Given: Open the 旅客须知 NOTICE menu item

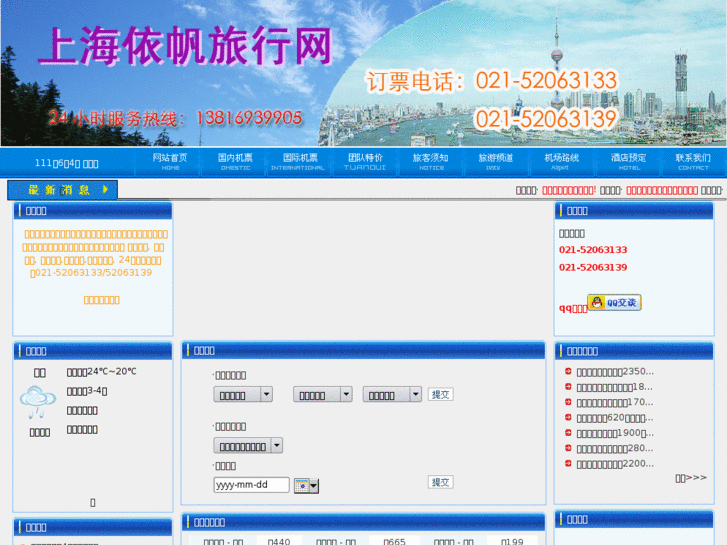Looking at the screenshot, I should (x=431, y=162).
